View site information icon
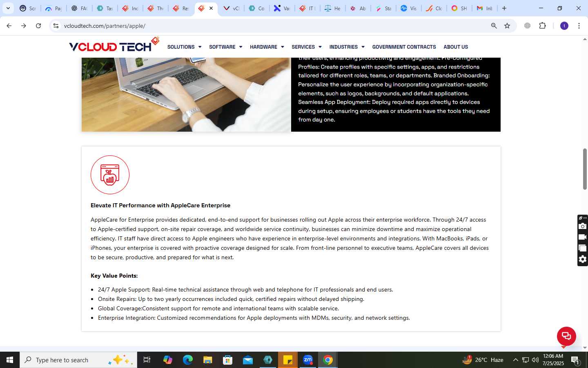This screenshot has height=368, width=588. coord(56,26)
